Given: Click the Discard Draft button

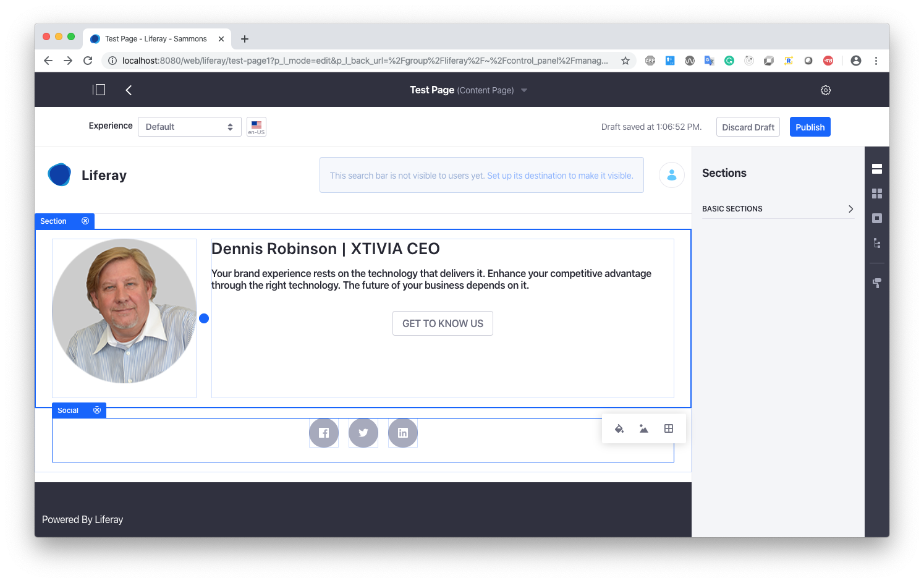Looking at the screenshot, I should [x=748, y=127].
